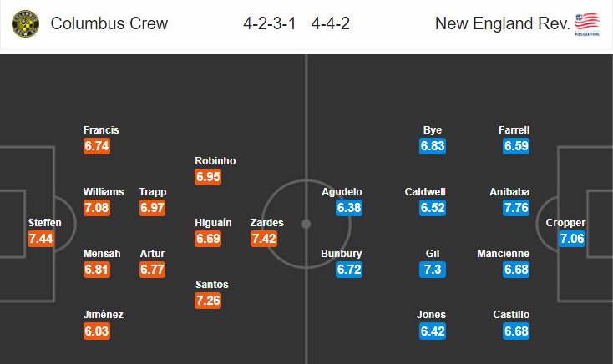Click the Columbus Crew team crest
The height and width of the screenshot is (364, 613).
[x=25, y=24]
